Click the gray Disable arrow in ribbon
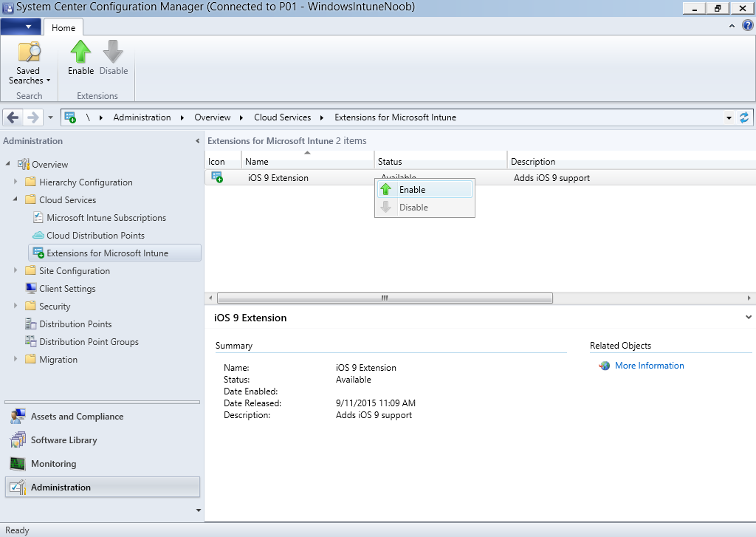 pos(113,51)
